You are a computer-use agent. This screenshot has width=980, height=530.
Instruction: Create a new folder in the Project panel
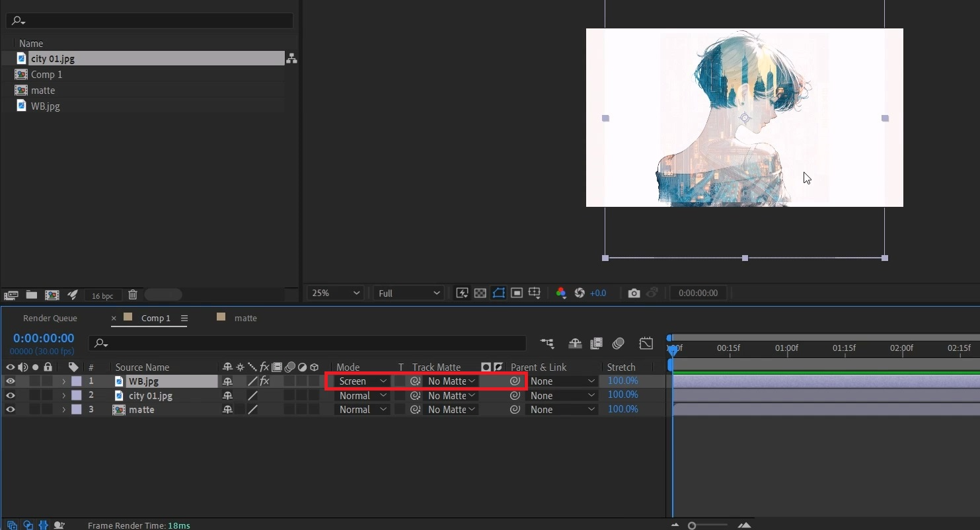pyautogui.click(x=31, y=295)
